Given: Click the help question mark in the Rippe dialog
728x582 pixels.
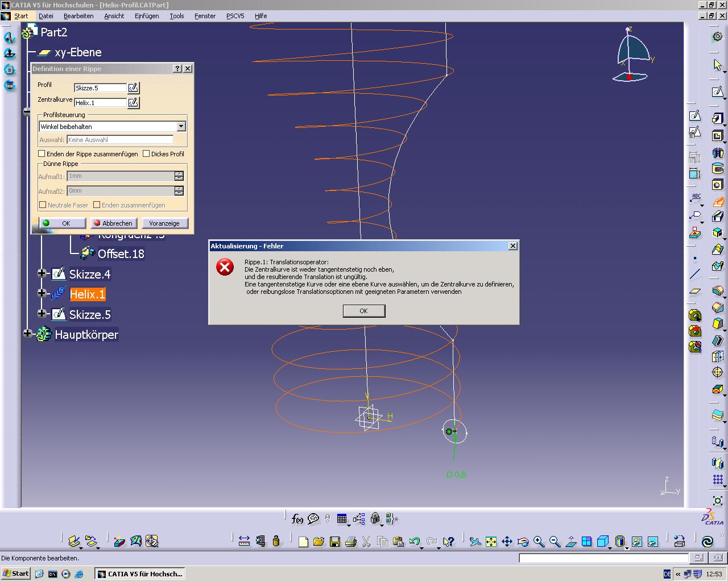Looking at the screenshot, I should pyautogui.click(x=177, y=68).
